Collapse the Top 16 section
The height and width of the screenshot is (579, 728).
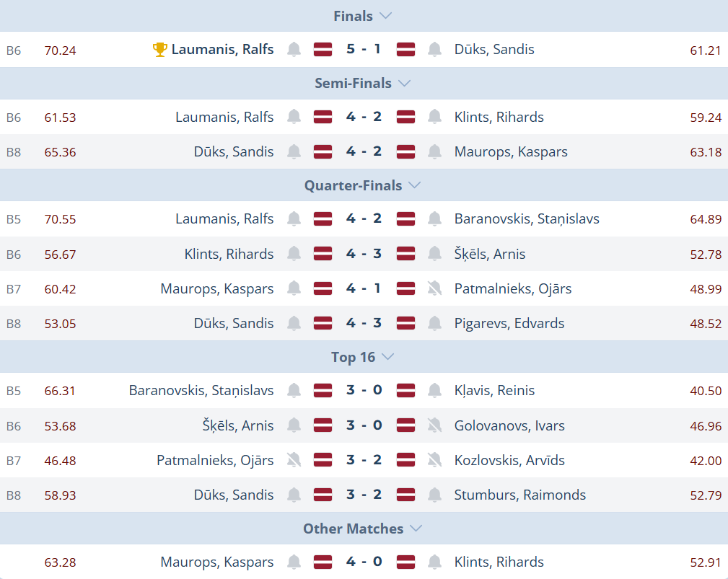[388, 357]
